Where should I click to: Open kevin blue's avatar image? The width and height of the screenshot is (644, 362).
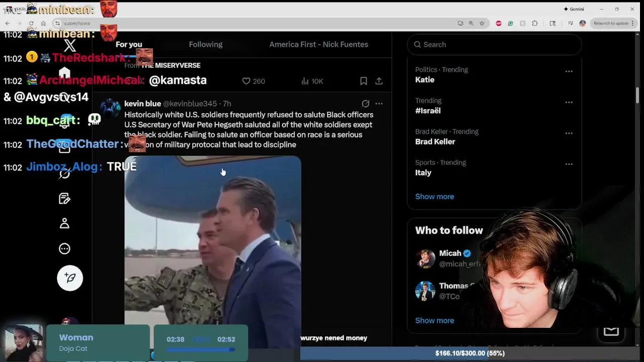[x=110, y=108]
